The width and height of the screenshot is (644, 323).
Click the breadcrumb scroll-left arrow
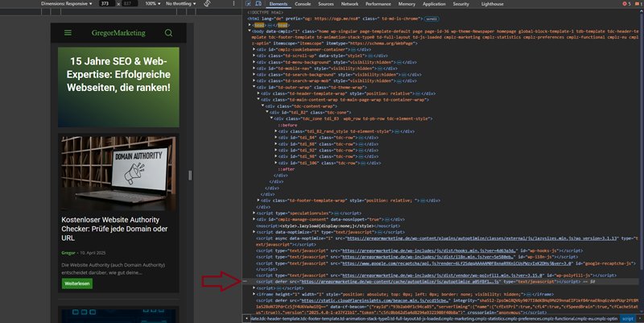pos(246,318)
